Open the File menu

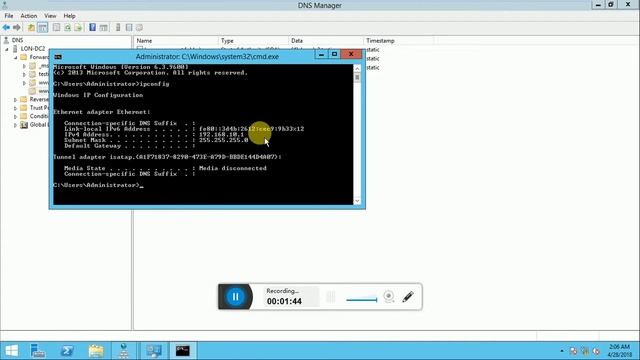click(9, 16)
